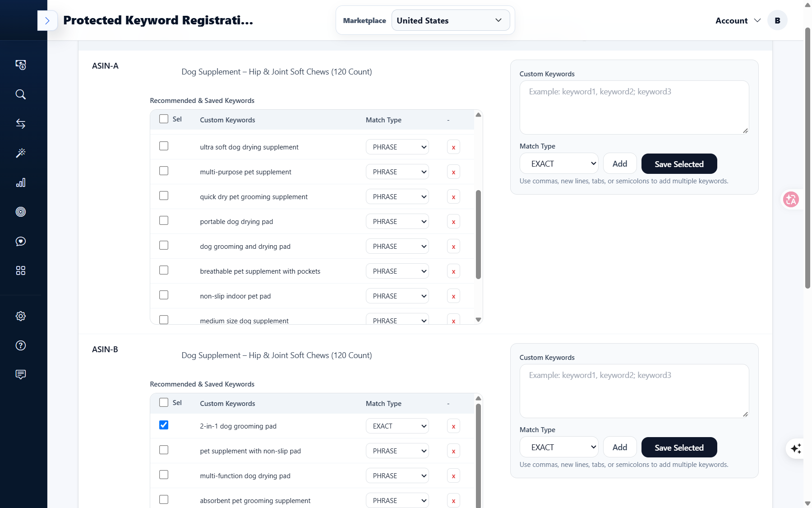Open ASIN-A custom keyword EXACT match type
This screenshot has width=812, height=508.
tap(559, 163)
